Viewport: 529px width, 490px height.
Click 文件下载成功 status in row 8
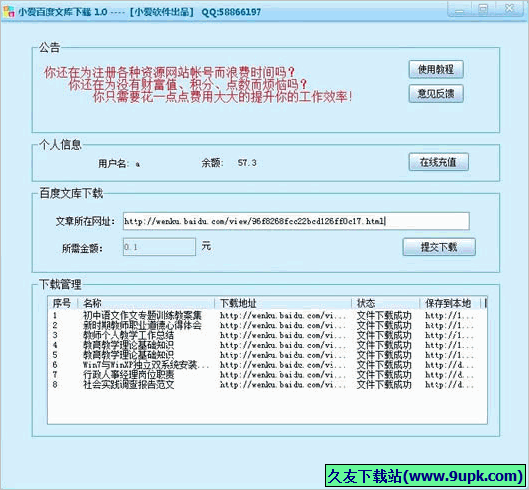384,384
